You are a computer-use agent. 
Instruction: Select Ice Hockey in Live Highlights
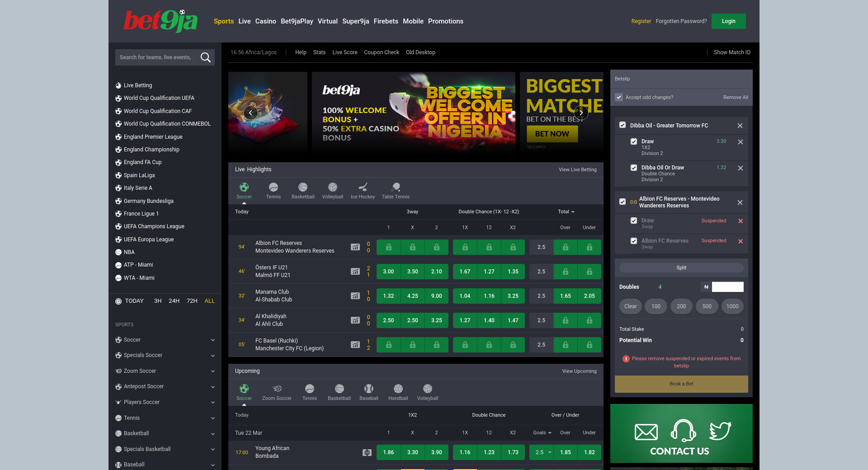tap(363, 190)
